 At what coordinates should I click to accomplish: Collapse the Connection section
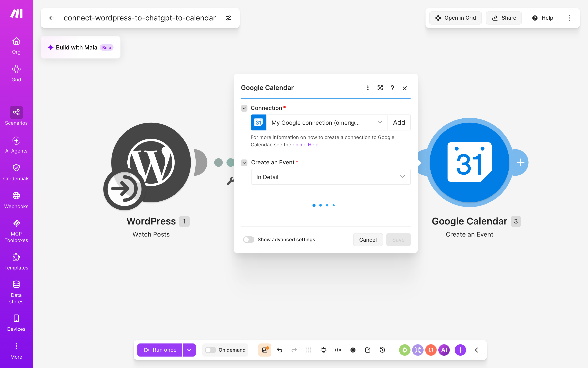pyautogui.click(x=244, y=108)
